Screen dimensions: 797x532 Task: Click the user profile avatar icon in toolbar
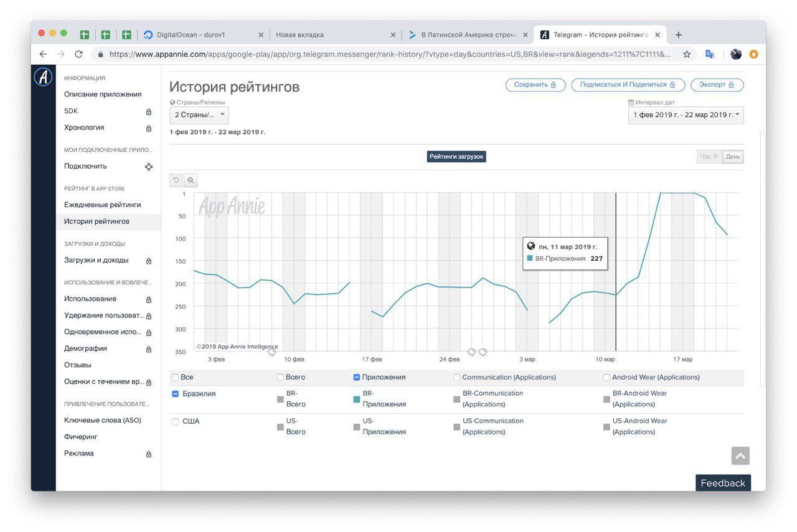click(736, 54)
